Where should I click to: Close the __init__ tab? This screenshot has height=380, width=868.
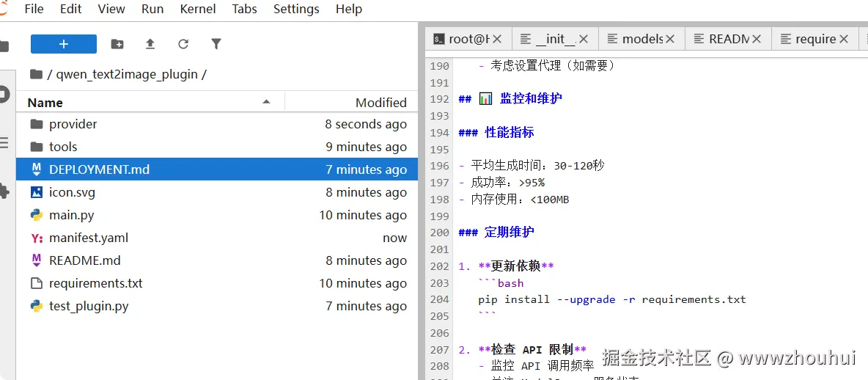(584, 39)
